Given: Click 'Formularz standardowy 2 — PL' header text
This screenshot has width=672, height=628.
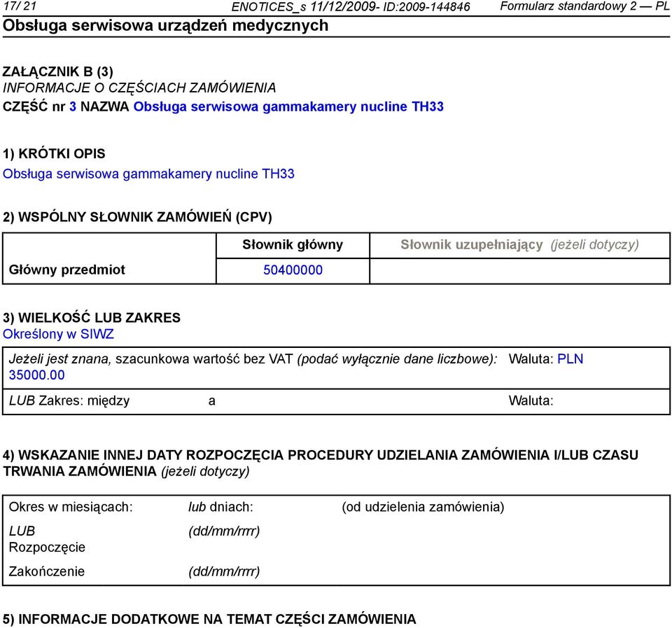Looking at the screenshot, I should tap(584, 6).
